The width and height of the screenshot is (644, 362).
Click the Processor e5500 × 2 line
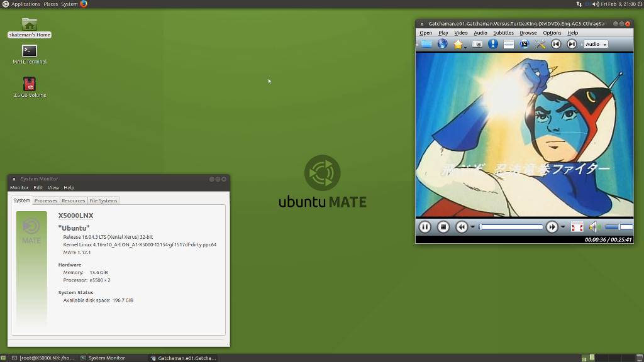[87, 280]
